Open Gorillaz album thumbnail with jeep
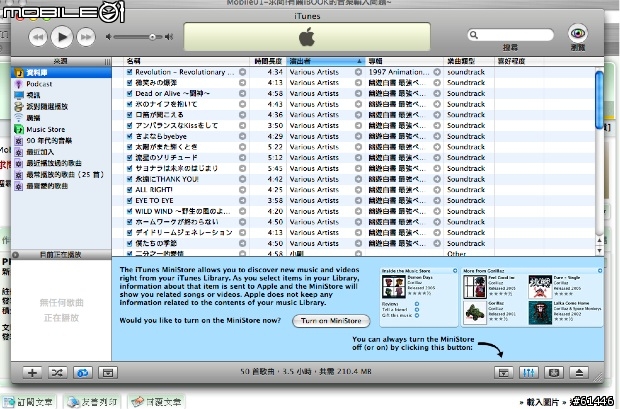Viewport: 620px width, 409px height. 475,313
